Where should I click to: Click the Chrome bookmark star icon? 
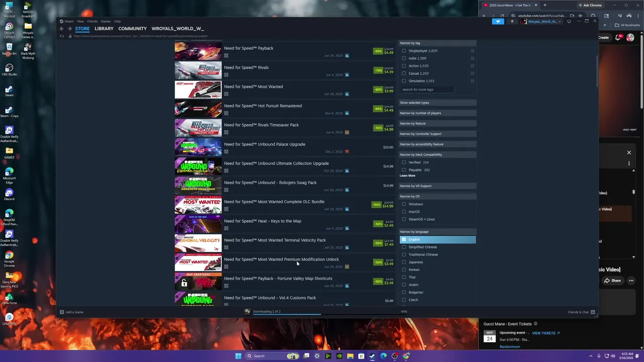point(580,16)
